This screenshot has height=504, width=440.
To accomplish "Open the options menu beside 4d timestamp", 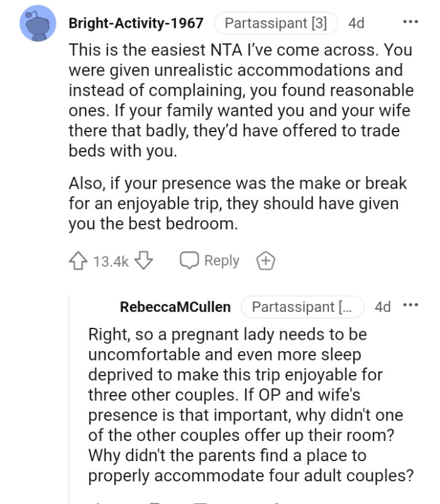I will (413, 23).
